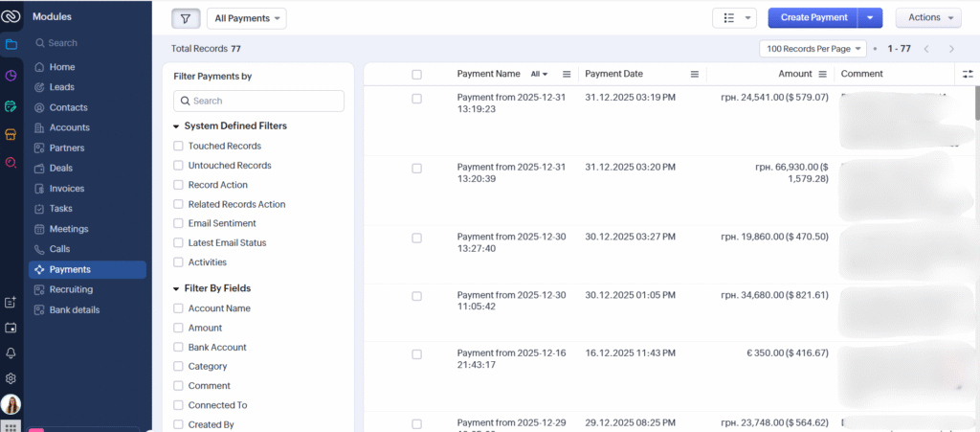The image size is (980, 432).
Task: Tick the select-all checkbox in table header
Action: (x=416, y=74)
